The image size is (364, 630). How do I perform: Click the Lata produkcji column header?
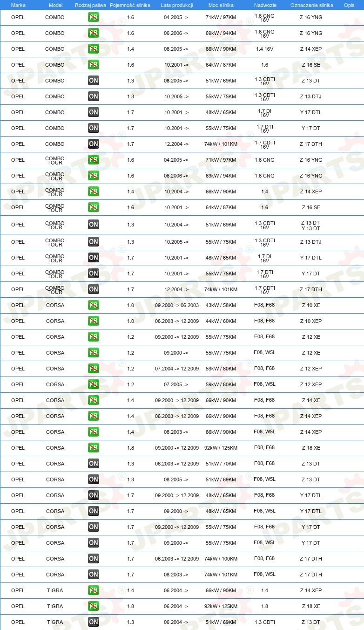click(177, 5)
